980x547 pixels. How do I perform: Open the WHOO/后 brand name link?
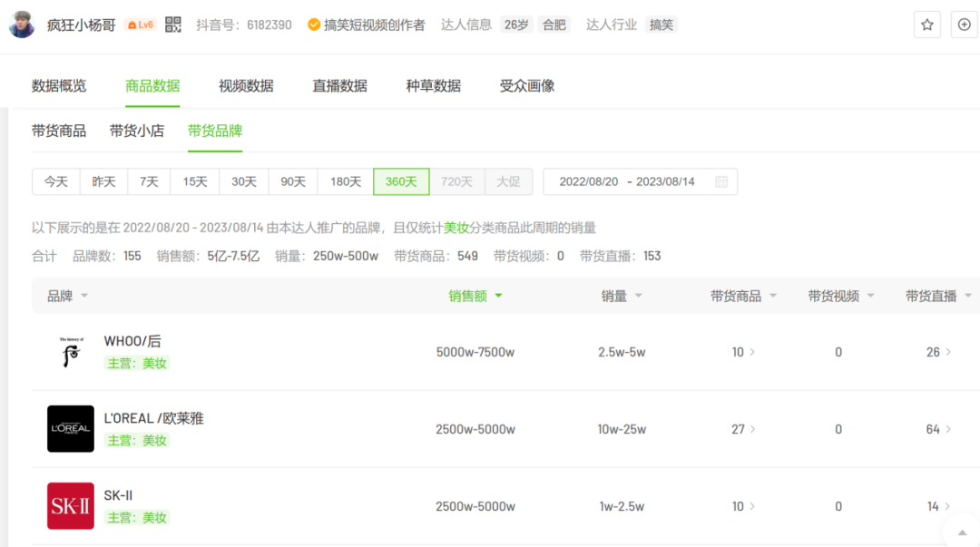tap(132, 341)
